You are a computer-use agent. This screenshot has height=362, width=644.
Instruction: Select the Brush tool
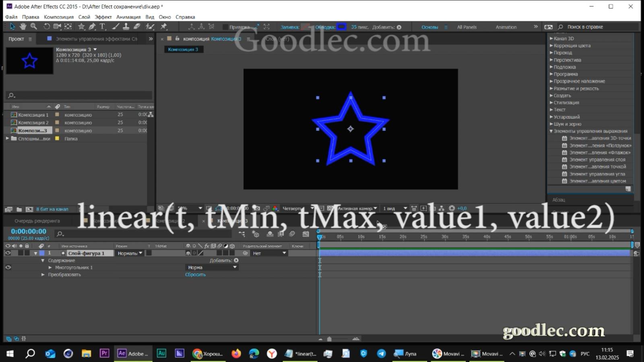tap(116, 27)
